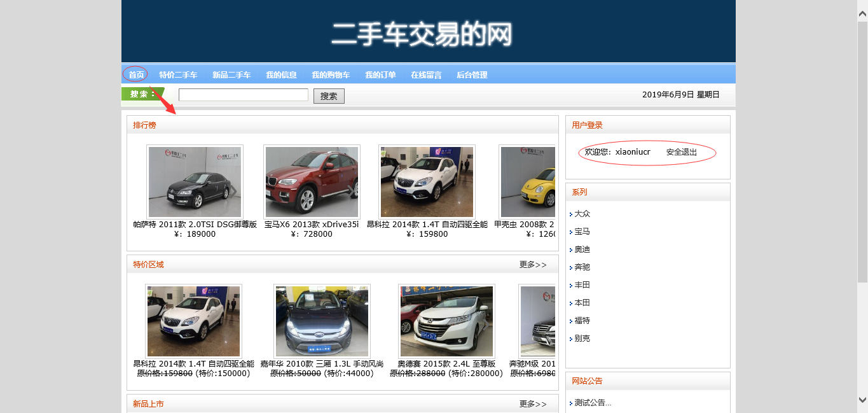
Task: Select the 奔驰 series link
Action: tap(582, 267)
